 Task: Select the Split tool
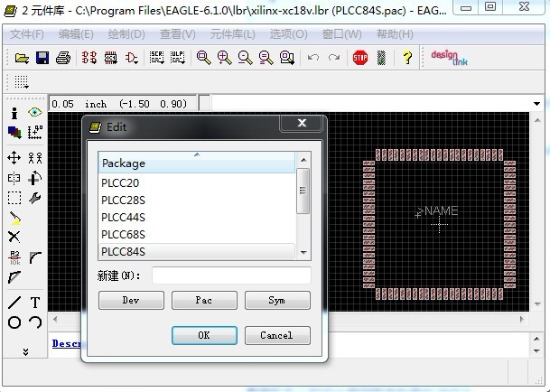click(14, 277)
